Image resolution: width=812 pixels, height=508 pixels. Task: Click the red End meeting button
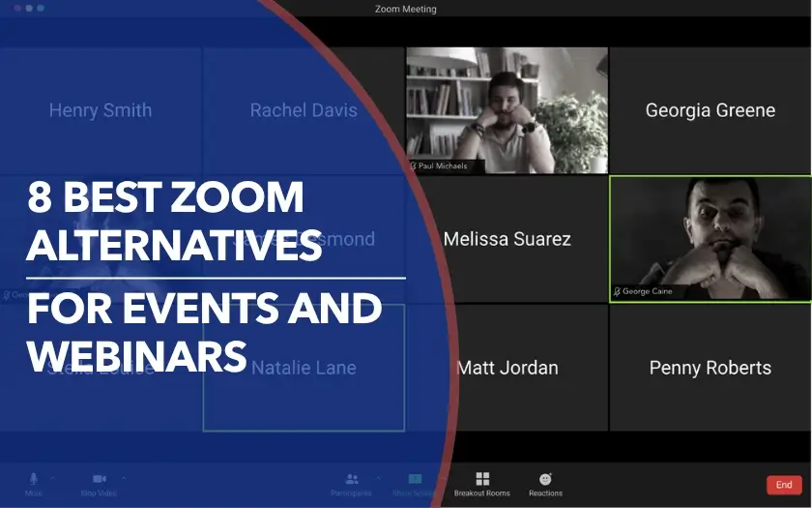coord(784,485)
